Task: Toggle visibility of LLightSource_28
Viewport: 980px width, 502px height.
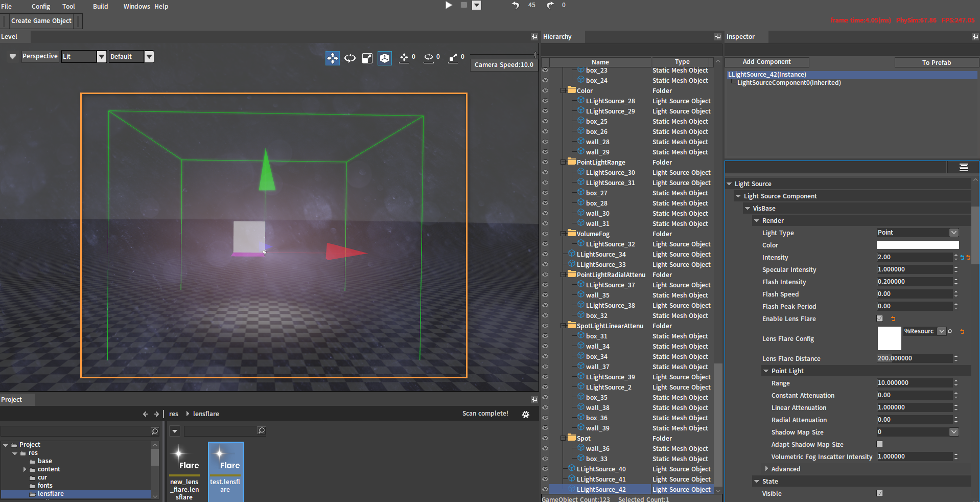Action: (x=545, y=101)
